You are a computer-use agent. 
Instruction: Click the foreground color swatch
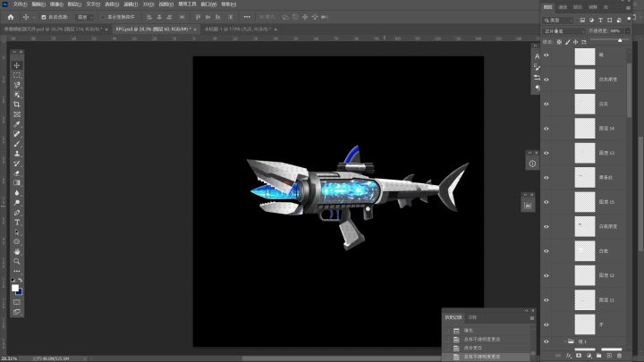(x=15, y=287)
